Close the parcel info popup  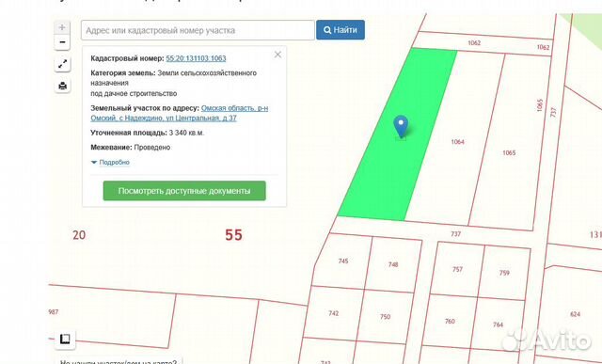[277, 55]
